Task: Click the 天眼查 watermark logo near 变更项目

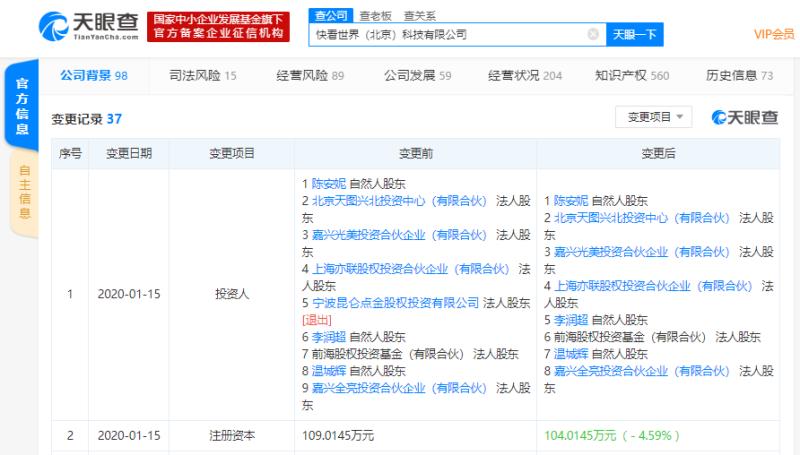Action: (x=744, y=117)
